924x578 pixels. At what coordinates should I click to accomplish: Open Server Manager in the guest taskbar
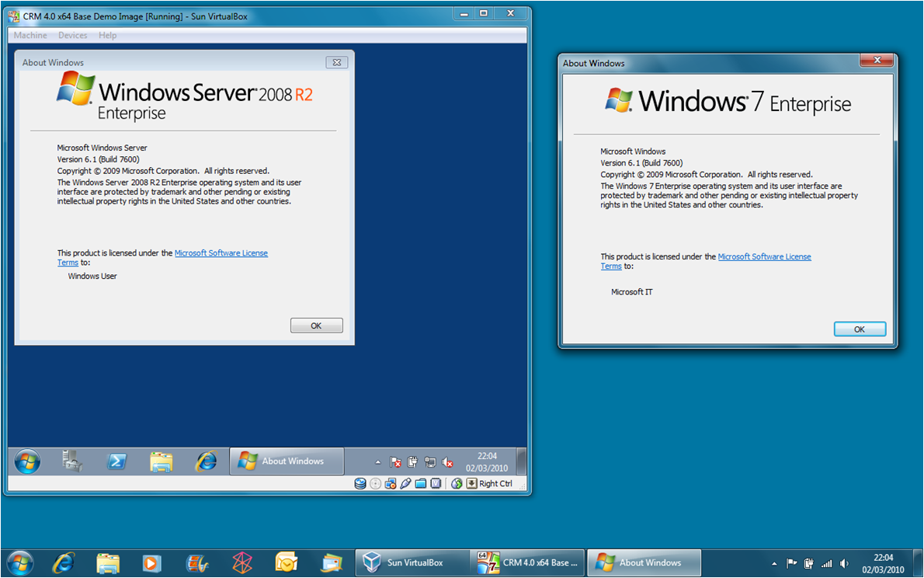tap(72, 461)
